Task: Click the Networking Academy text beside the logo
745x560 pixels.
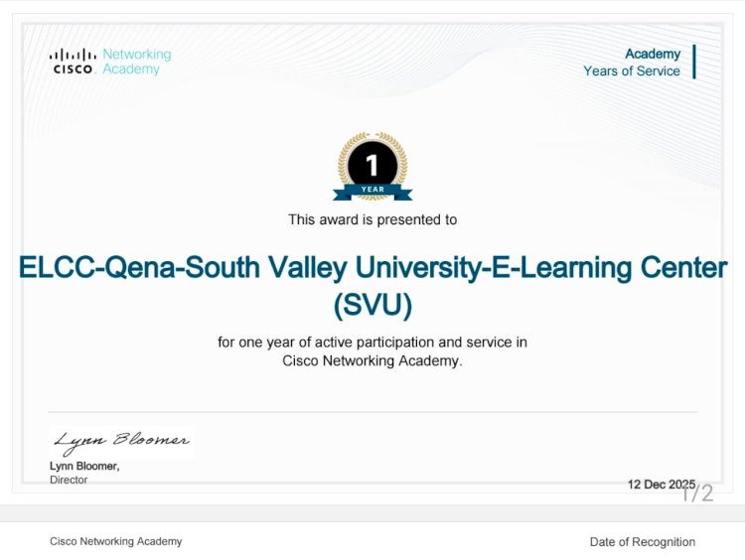Action: pos(137,62)
